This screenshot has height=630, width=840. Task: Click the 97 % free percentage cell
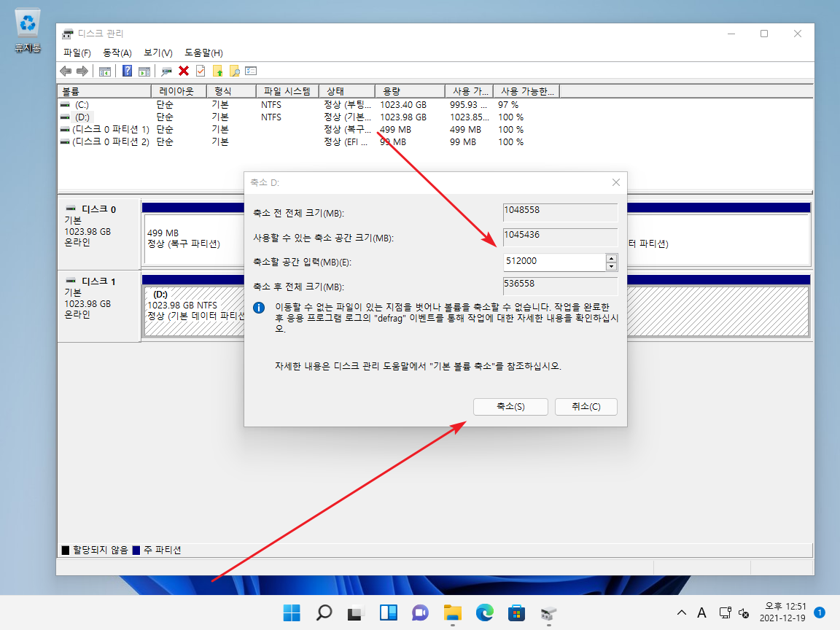point(507,105)
